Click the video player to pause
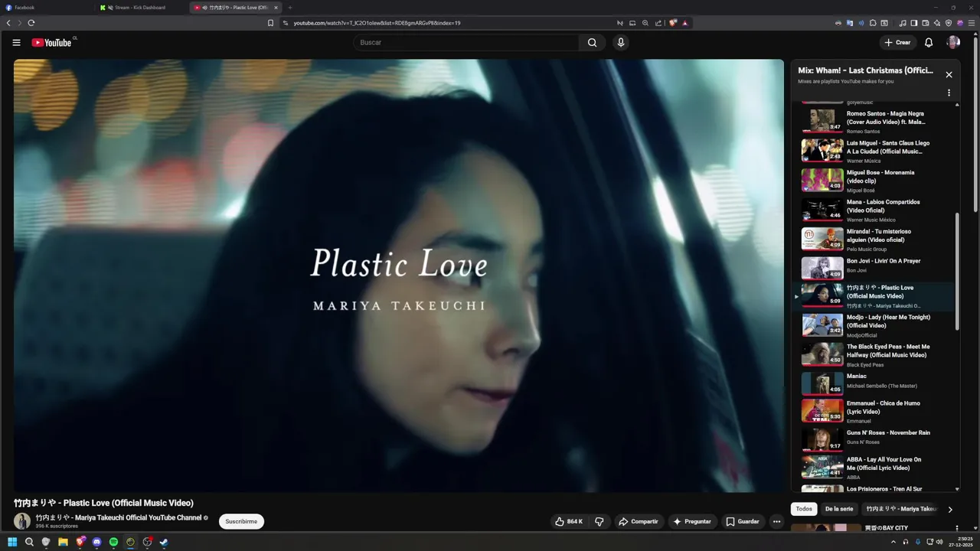The width and height of the screenshot is (980, 551). tap(399, 275)
